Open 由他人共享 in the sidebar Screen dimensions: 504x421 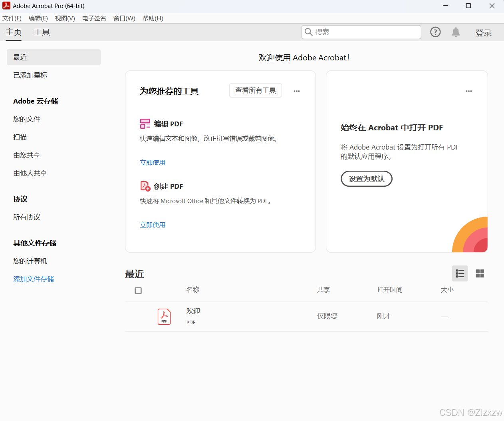point(30,173)
